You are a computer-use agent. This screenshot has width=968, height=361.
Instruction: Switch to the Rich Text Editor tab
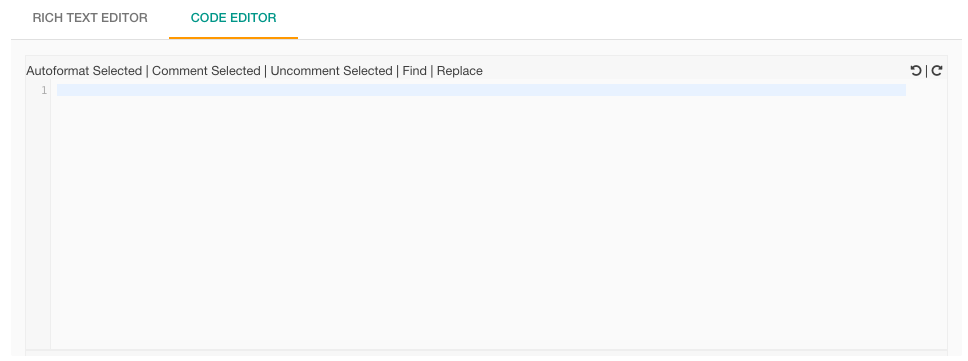(90, 18)
